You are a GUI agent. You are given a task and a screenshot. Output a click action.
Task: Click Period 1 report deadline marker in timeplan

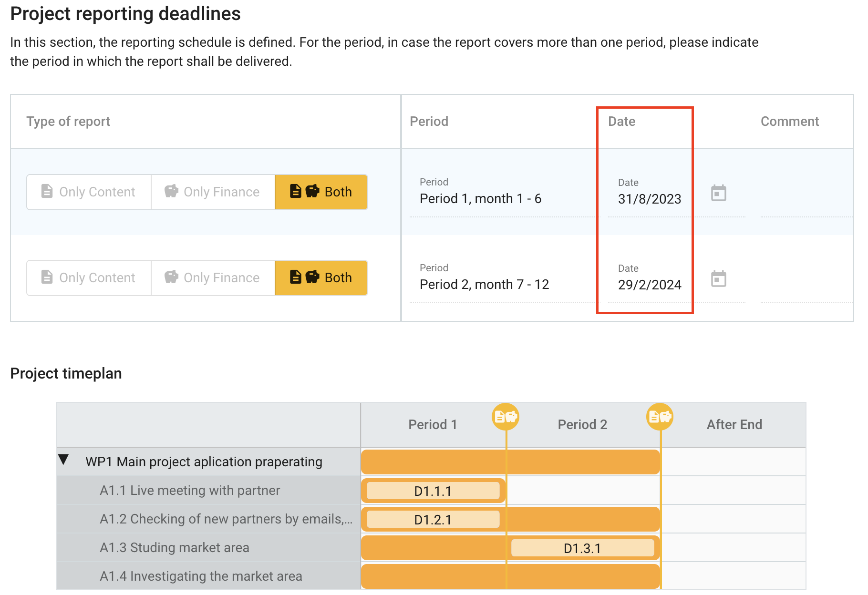[505, 417]
